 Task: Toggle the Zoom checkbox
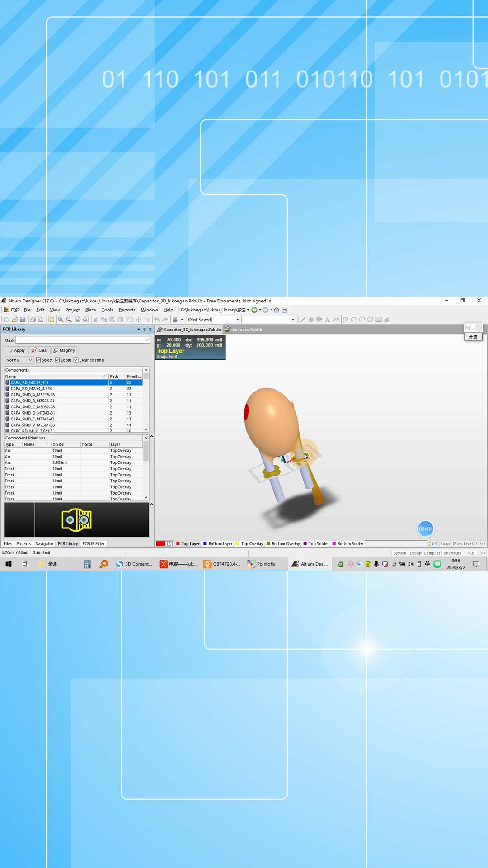[57, 360]
